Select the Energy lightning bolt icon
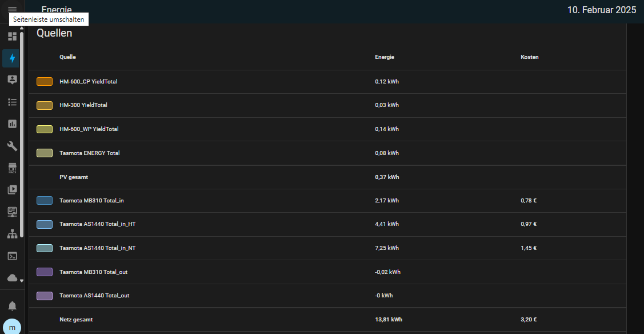Screen dimensions: 644x334 click(x=12, y=58)
